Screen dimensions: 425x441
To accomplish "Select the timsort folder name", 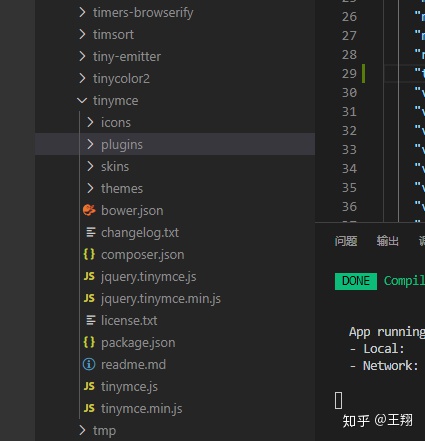I will pos(113,34).
